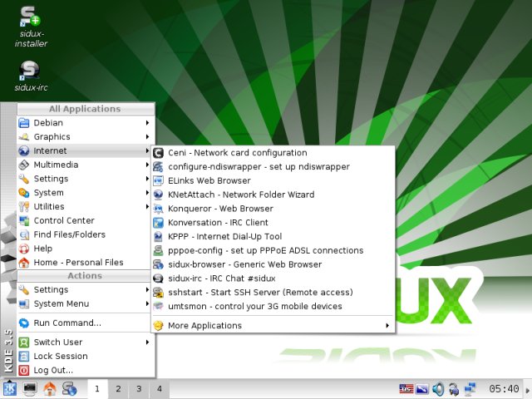
Task: Select Ceni - Network card configuration
Action: 237,153
